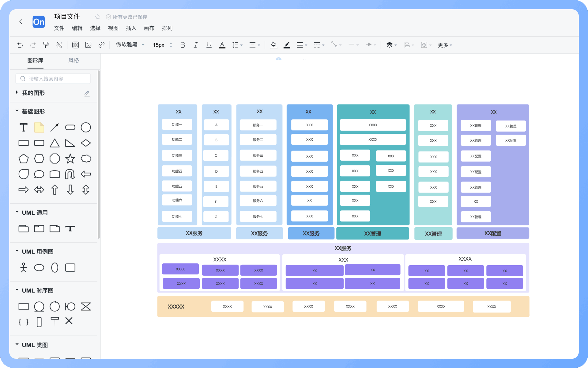Click the undo arrow in toolbar
The height and width of the screenshot is (368, 588).
coord(20,45)
